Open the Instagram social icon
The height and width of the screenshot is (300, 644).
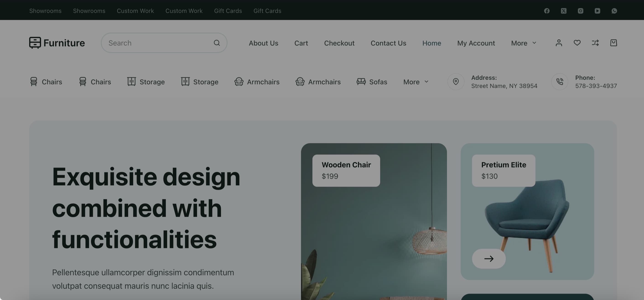[x=581, y=11]
